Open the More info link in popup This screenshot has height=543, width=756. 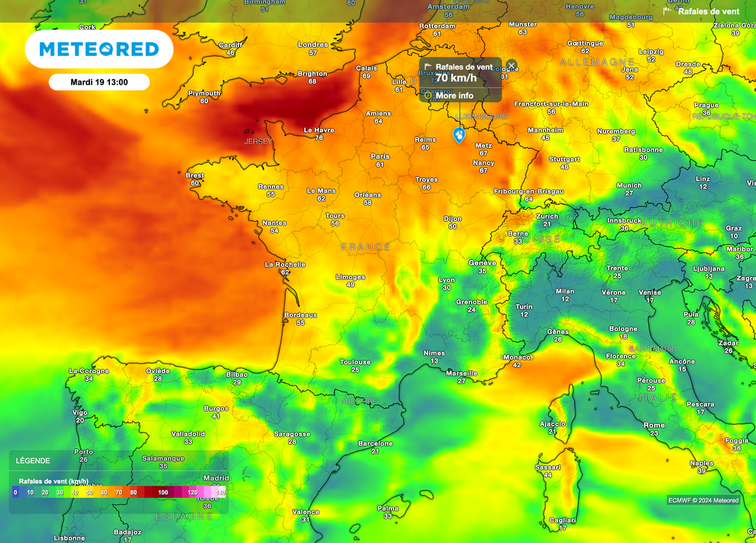coord(454,95)
